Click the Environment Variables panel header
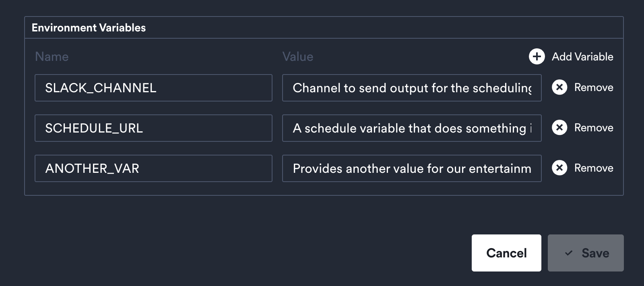 click(89, 27)
